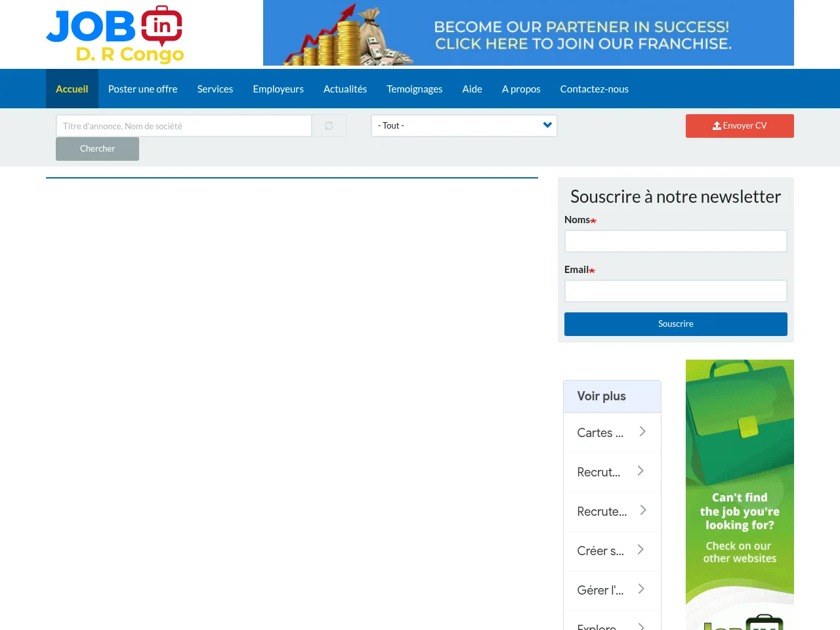Screen dimensions: 840x630
Task: Open the Recrut... item chevron arrow
Action: [640, 471]
